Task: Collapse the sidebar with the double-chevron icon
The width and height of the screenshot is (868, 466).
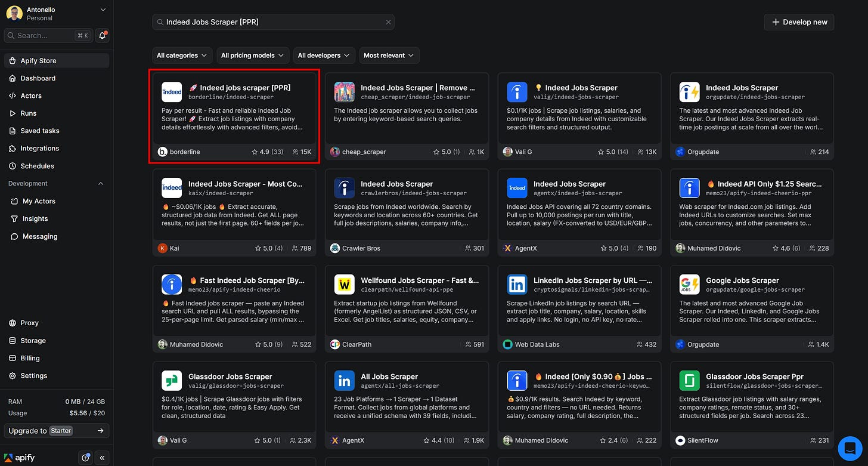Action: coord(102,458)
